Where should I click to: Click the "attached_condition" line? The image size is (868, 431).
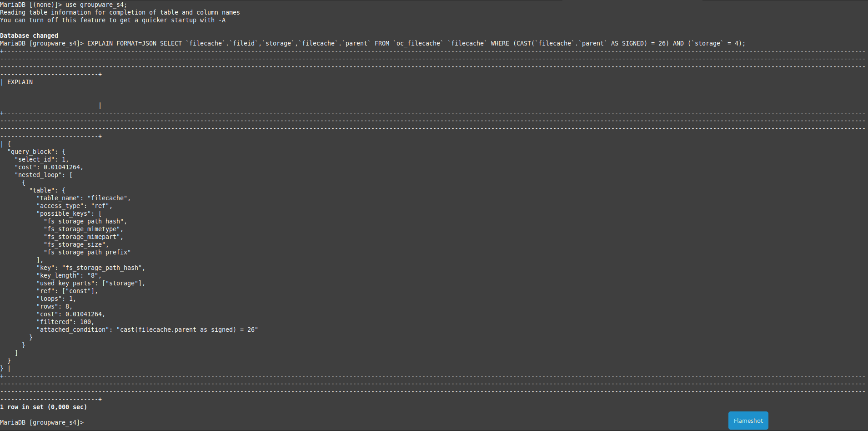pos(147,330)
